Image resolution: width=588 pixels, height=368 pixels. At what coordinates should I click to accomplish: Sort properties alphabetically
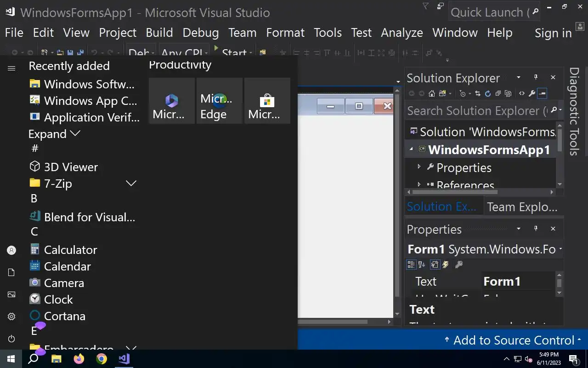click(422, 264)
